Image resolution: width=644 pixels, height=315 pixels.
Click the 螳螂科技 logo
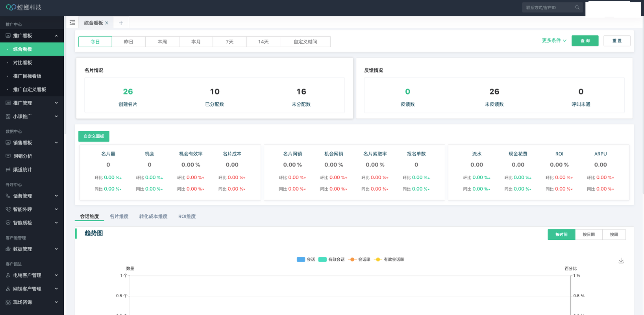coord(24,7)
